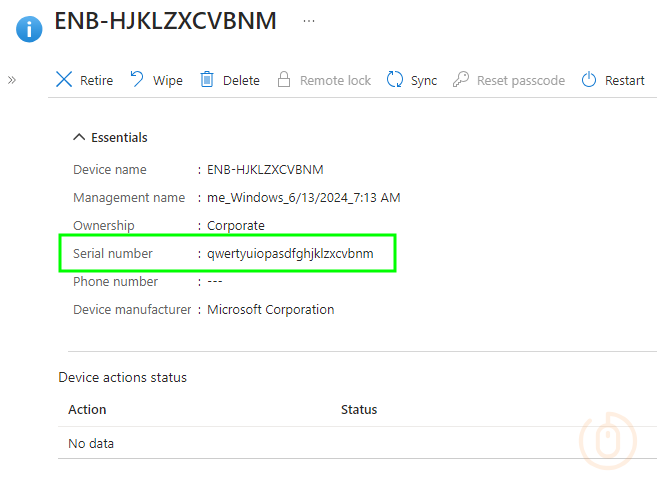The height and width of the screenshot is (490, 657).
Task: Expand the side navigation with double chevron
Action: [x=12, y=80]
